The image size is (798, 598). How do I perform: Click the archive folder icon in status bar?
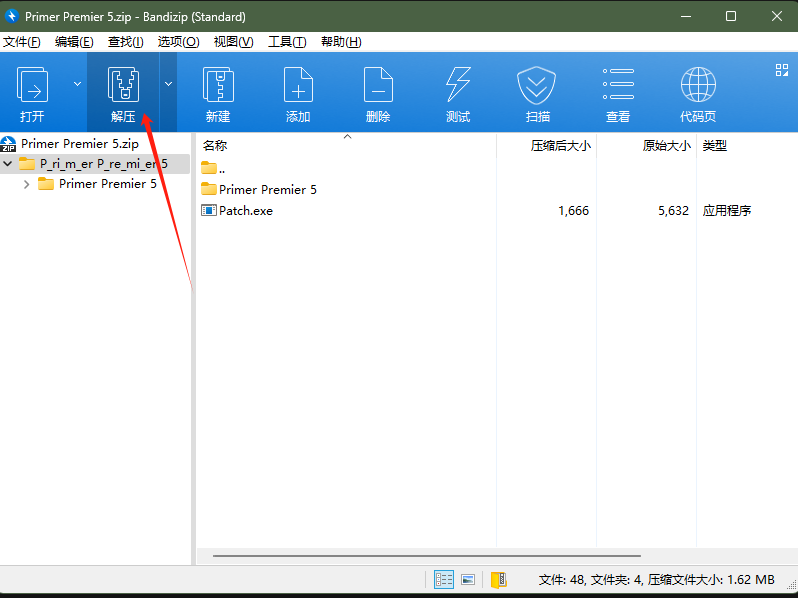coord(499,580)
